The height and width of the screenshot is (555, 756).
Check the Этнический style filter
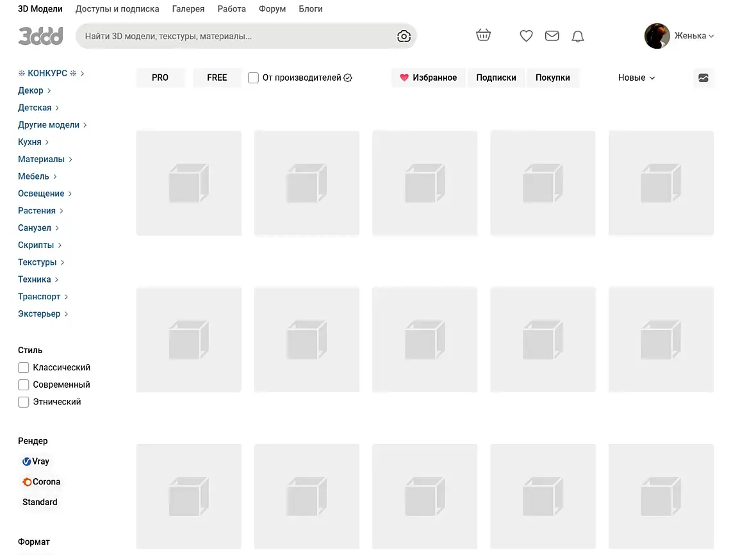23,402
